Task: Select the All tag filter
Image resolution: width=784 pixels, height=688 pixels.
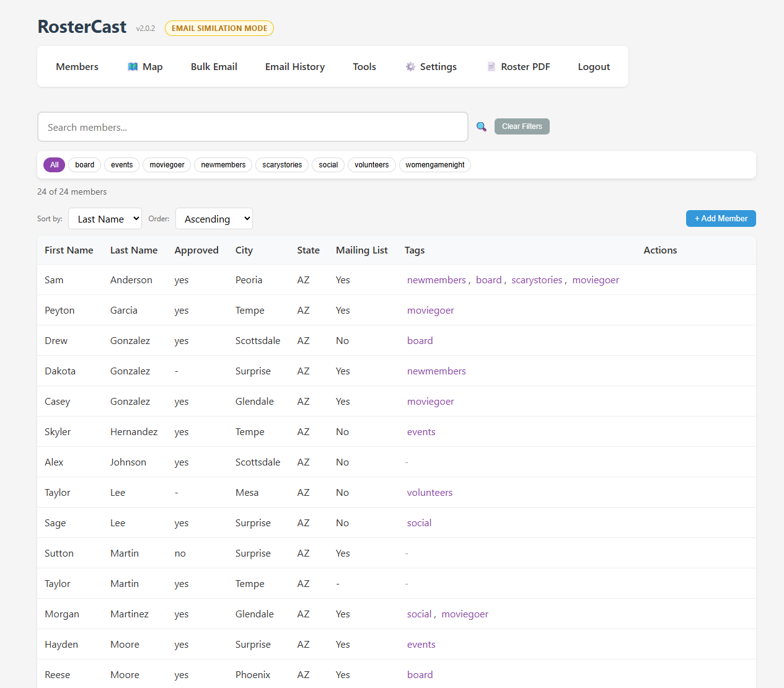Action: [x=54, y=165]
